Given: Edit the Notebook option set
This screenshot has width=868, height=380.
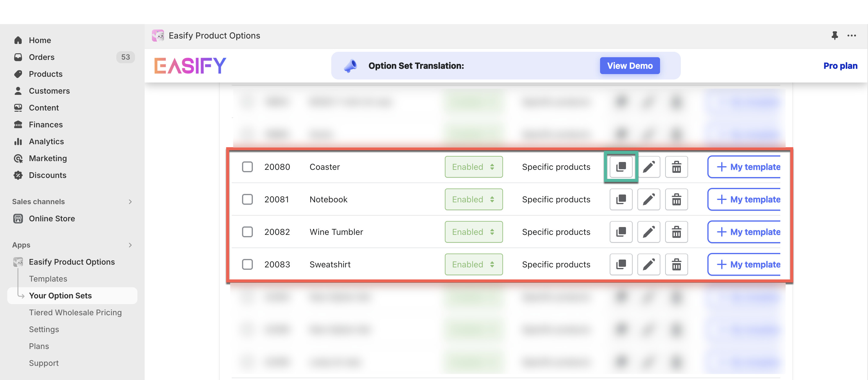Looking at the screenshot, I should (x=648, y=199).
